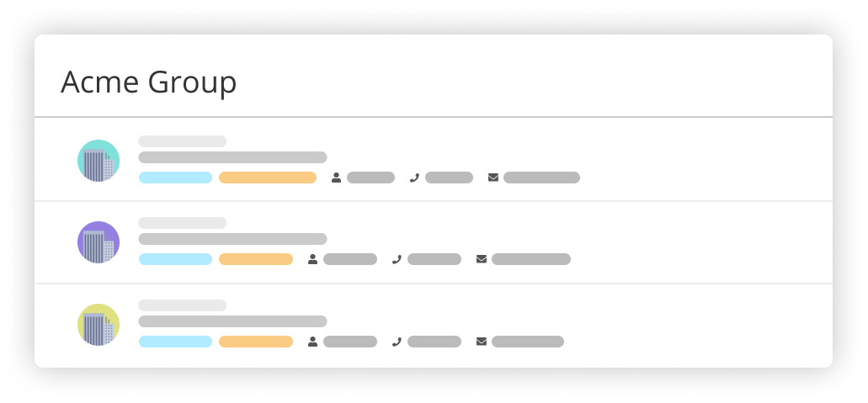This screenshot has height=403, width=868.
Task: Select the orange tag in the third row
Action: coord(256,342)
